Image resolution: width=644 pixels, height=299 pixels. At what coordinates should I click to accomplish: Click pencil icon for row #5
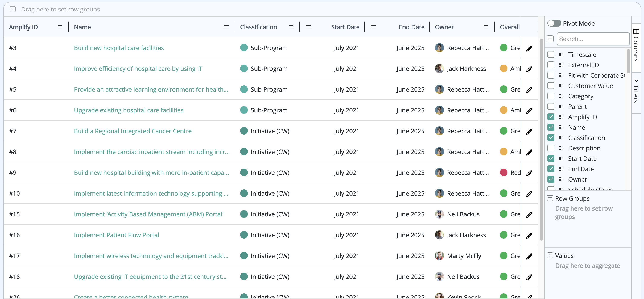pos(529,90)
